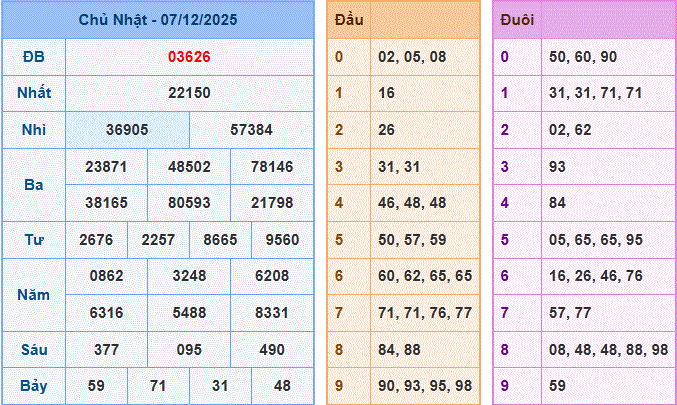The width and height of the screenshot is (677, 405).
Task: Click the Bảy prize label
Action: [x=34, y=386]
